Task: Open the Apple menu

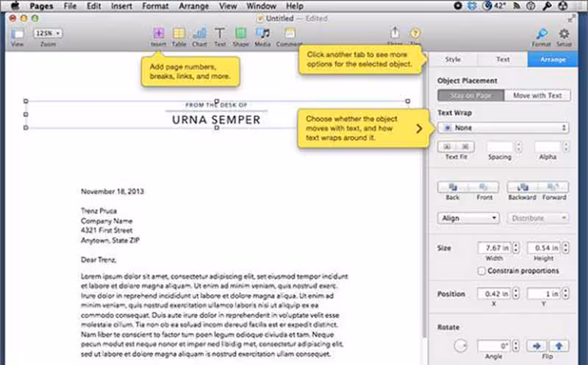Action: click(x=15, y=6)
